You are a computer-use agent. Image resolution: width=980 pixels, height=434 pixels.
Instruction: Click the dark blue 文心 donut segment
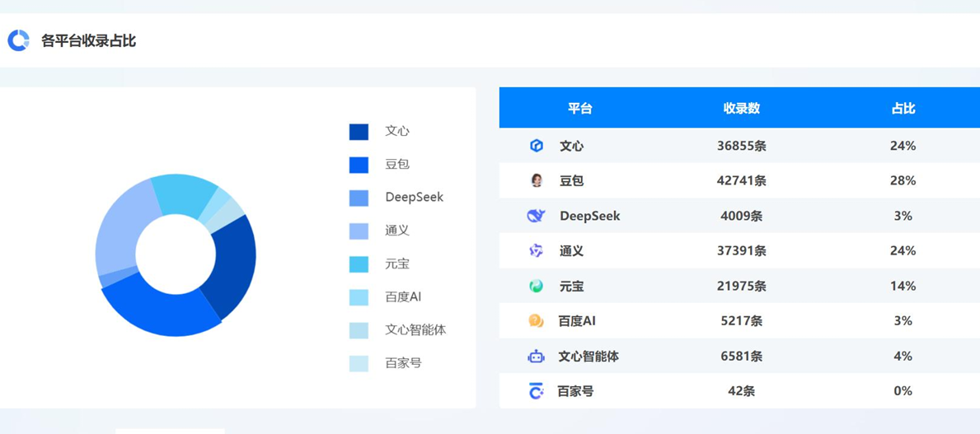coord(234,268)
